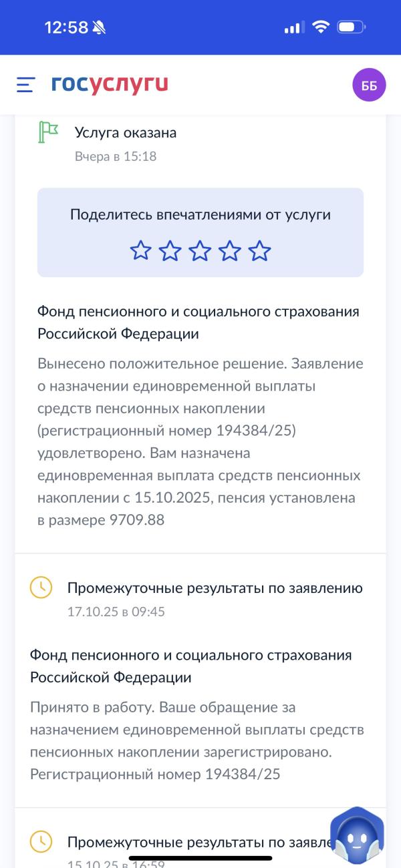Open the hamburger navigation menu
This screenshot has height=868, width=401.
[25, 85]
